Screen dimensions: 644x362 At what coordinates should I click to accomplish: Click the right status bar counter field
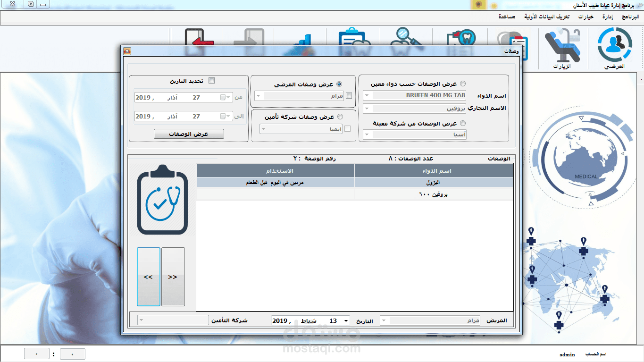click(73, 354)
